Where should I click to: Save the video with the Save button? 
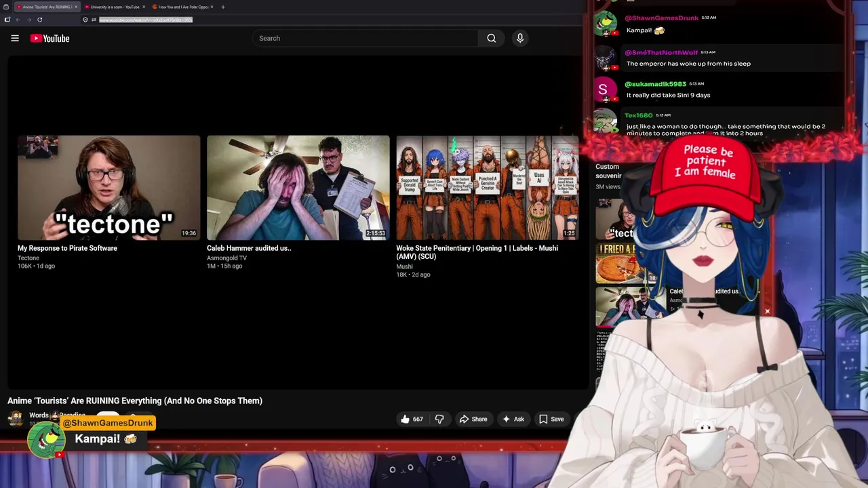click(x=551, y=419)
